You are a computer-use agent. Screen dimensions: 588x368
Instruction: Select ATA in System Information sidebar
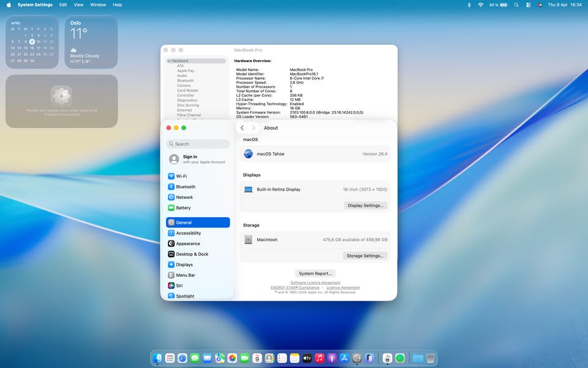(x=180, y=66)
